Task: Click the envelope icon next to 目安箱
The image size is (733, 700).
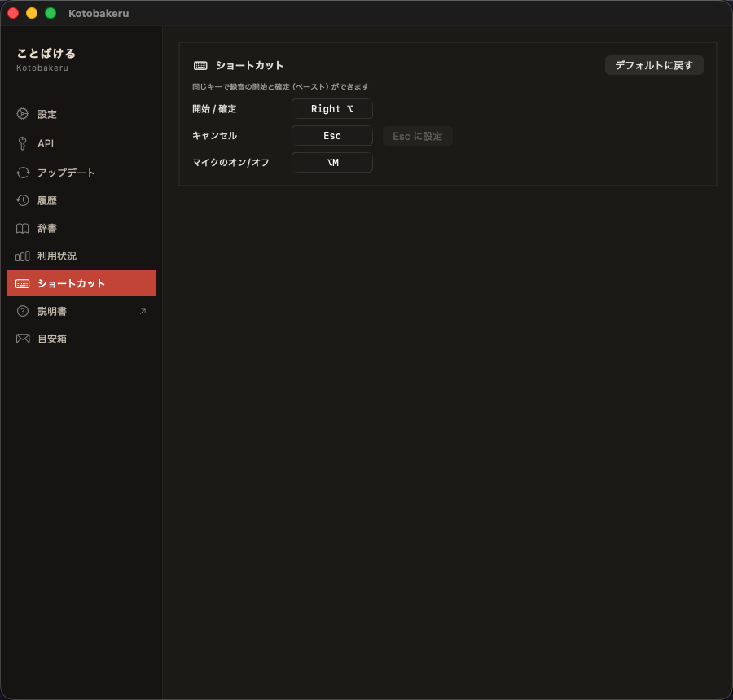Action: pos(22,339)
